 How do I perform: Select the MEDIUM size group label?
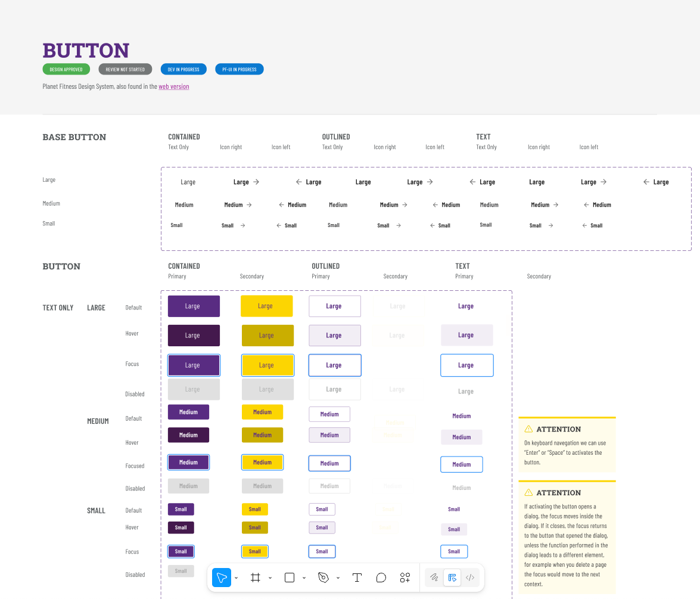(98, 421)
